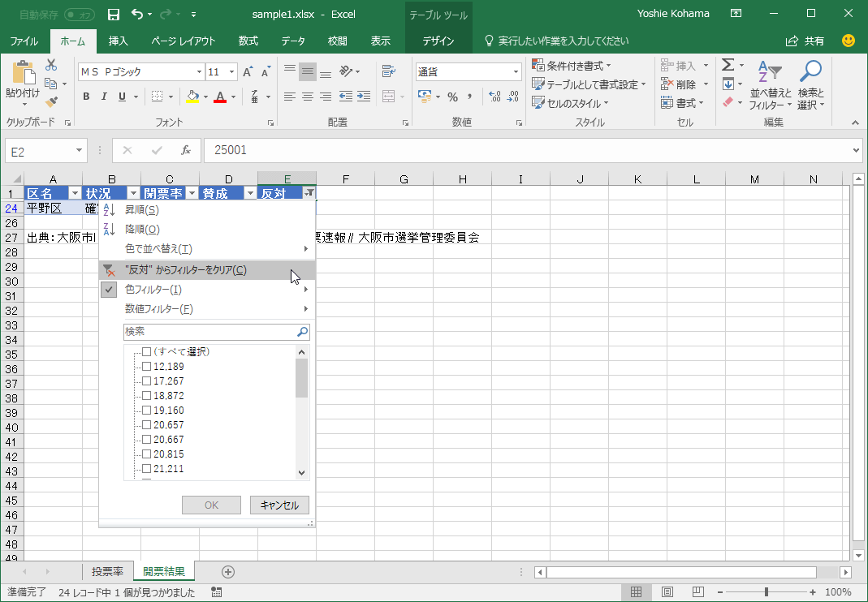The width and height of the screenshot is (868, 602).
Task: Open the font size dropdown
Action: [232, 72]
